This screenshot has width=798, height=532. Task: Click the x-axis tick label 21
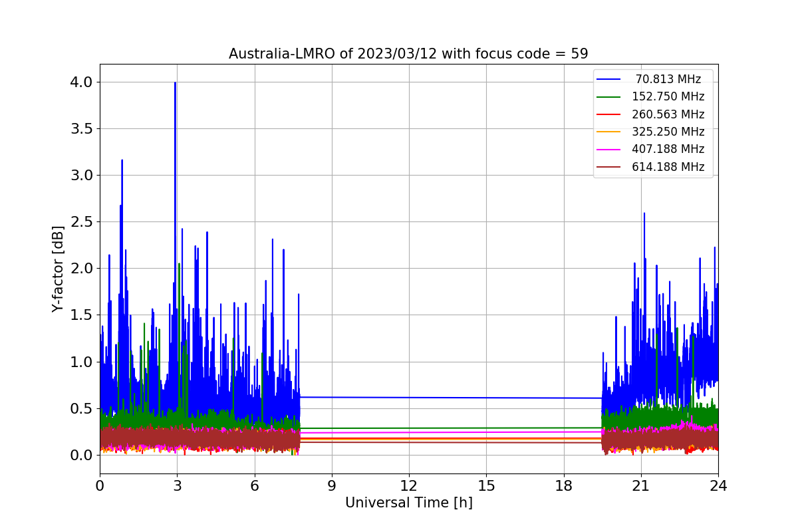pyautogui.click(x=640, y=485)
